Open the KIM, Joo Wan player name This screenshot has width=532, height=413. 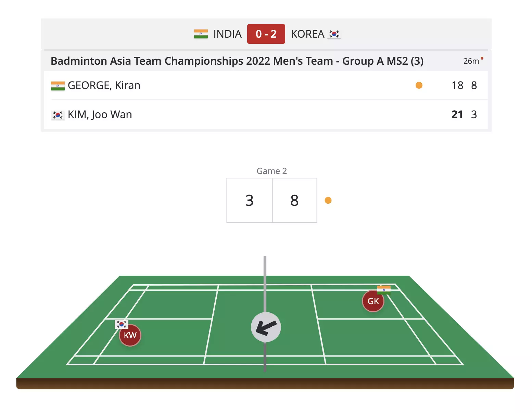[100, 114]
